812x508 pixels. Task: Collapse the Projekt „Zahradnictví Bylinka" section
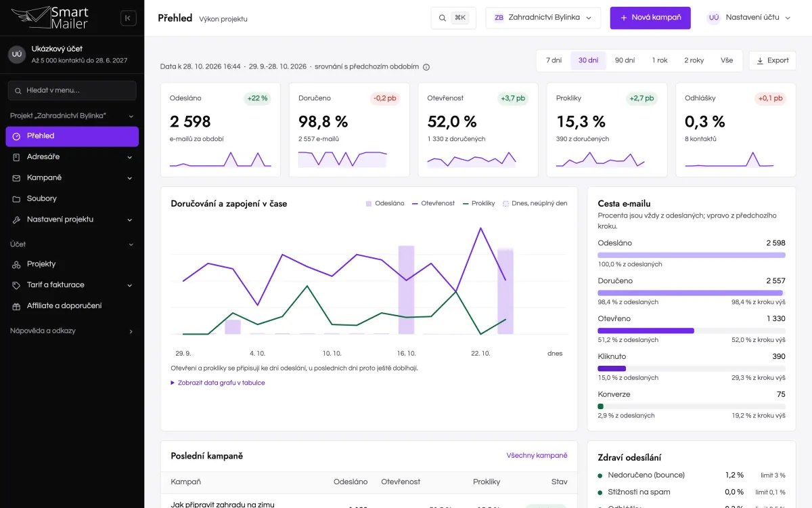(72, 116)
